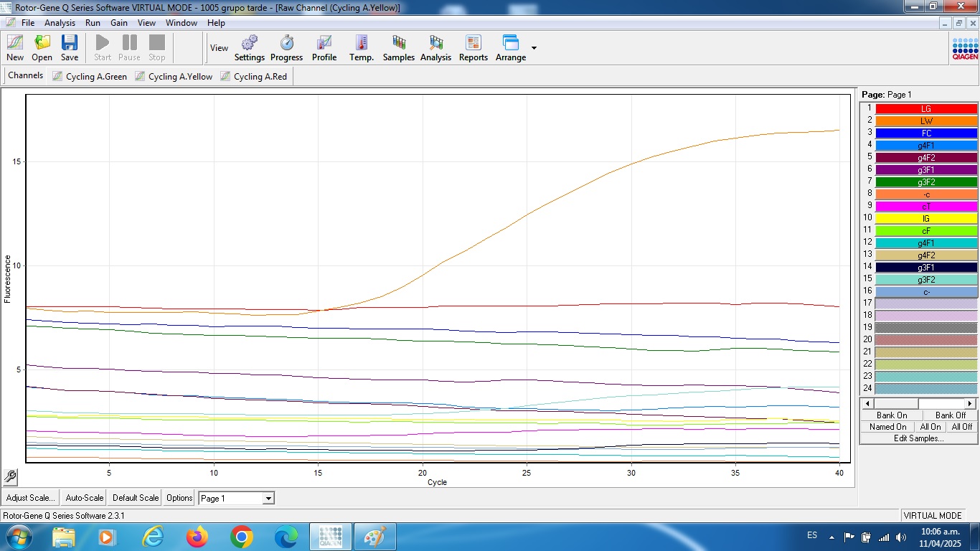Click the Stop run icon
980x551 pixels.
(157, 48)
